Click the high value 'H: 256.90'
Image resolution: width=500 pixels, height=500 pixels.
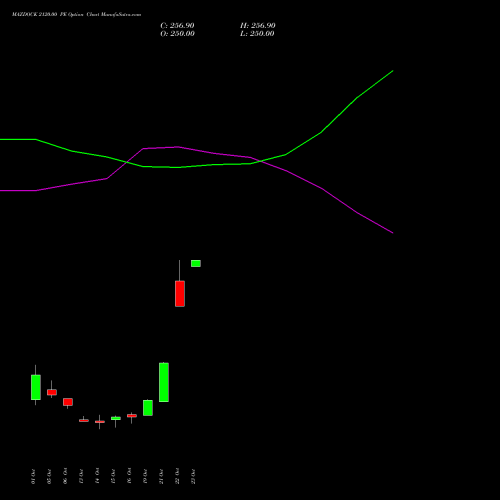click(x=258, y=26)
